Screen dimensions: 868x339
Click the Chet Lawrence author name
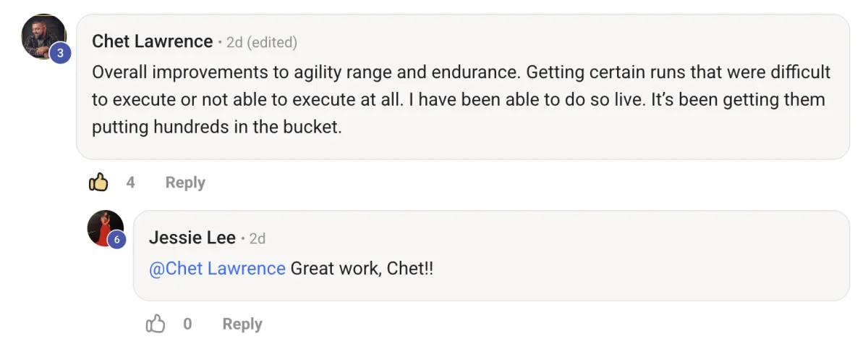153,41
